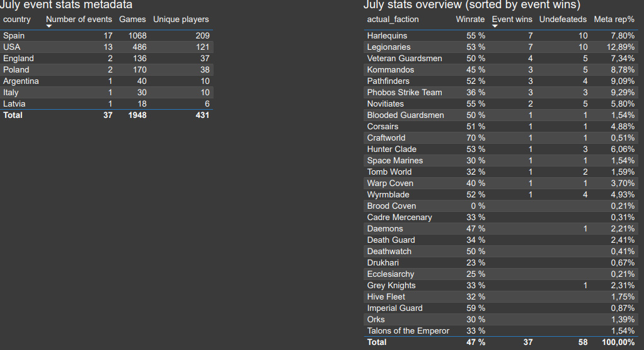Click the Legionaries faction name
Screen dimensions: 644x350
389,47
